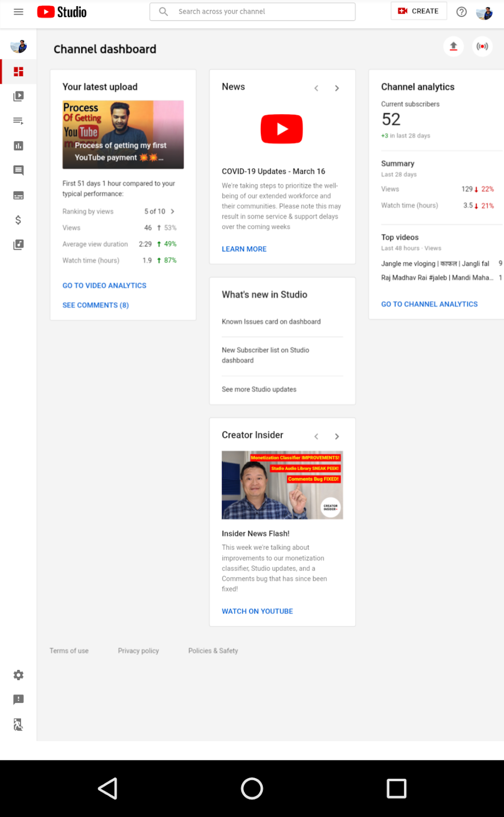Open the help question mark icon
This screenshot has height=817, width=504.
462,12
